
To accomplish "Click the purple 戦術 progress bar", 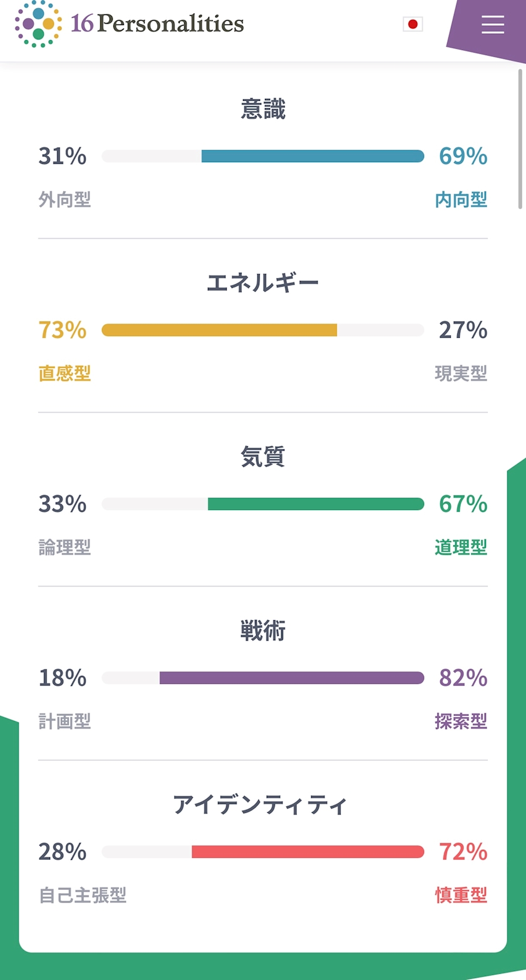I will (x=292, y=678).
